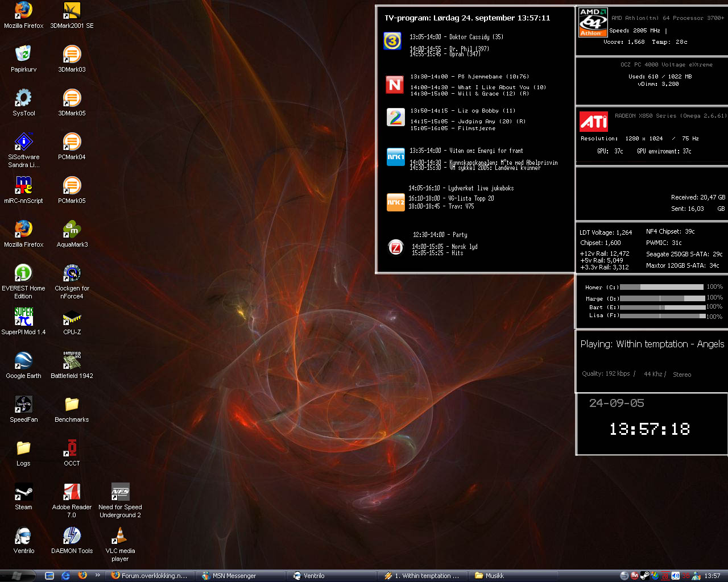Click the Show Desktop quick launch icon
The image size is (728, 582).
[x=49, y=576]
